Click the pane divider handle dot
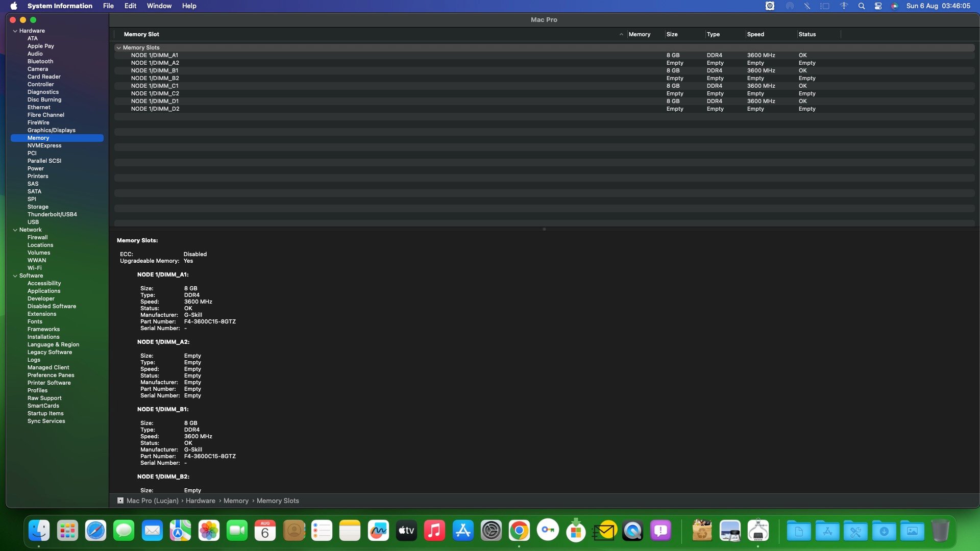Viewport: 980px width, 551px height. 544,229
